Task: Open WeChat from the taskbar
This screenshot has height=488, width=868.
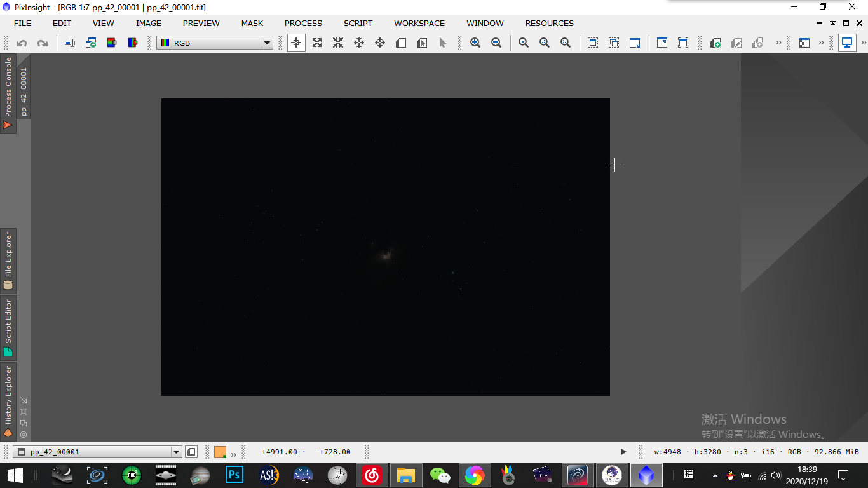Action: pos(440,475)
